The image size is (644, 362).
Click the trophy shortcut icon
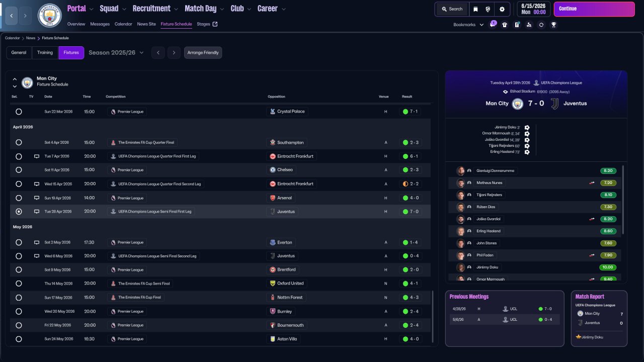coord(553,25)
